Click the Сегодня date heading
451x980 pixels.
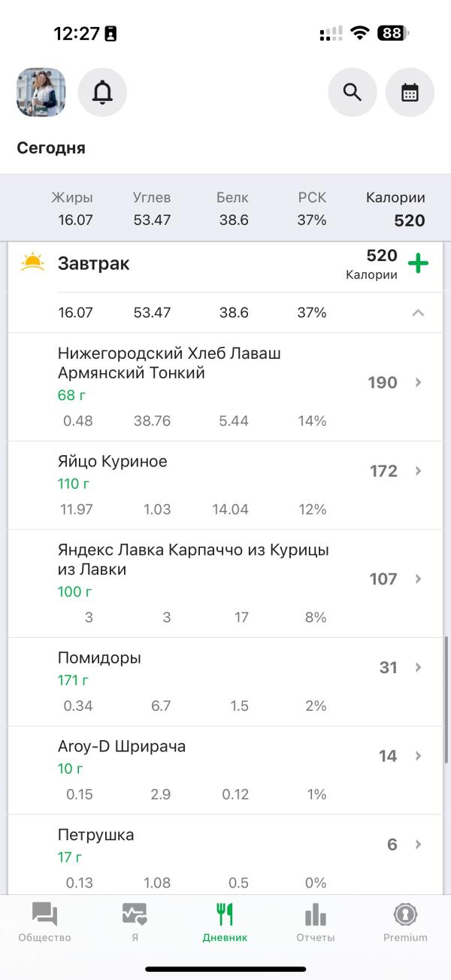51,148
